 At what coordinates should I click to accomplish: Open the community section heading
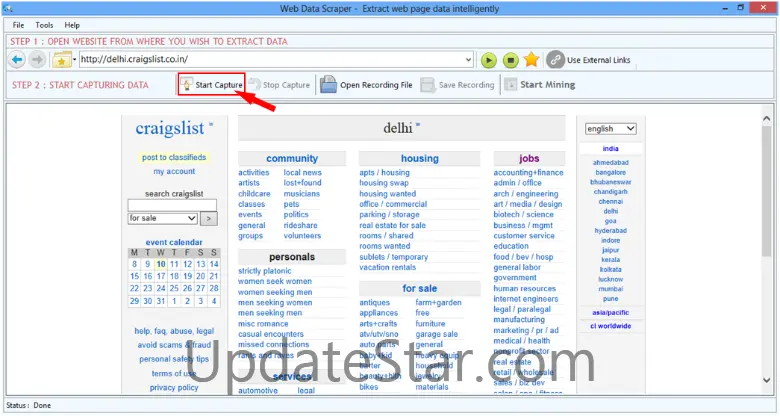[x=292, y=158]
